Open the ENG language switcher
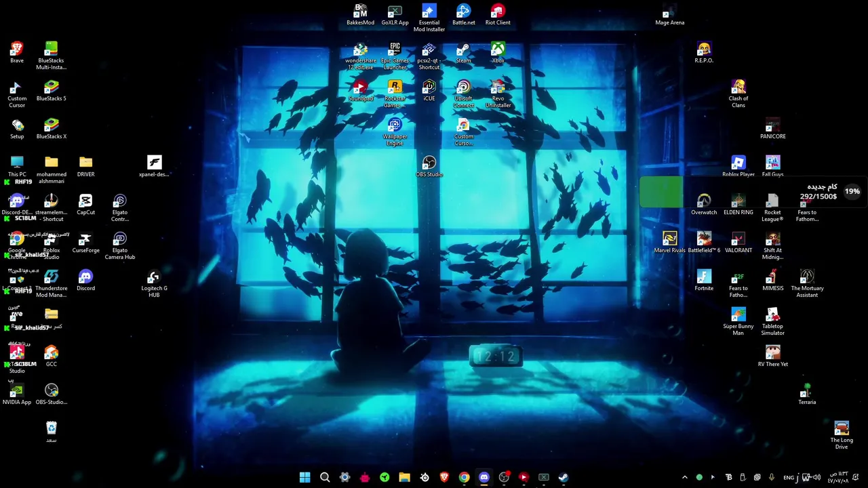The image size is (868, 488). pos(789,477)
